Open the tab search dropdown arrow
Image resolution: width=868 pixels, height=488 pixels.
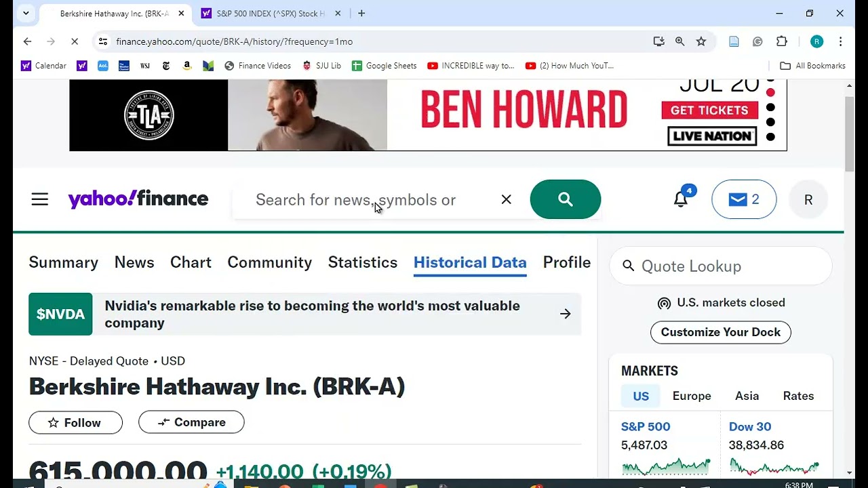tap(26, 13)
